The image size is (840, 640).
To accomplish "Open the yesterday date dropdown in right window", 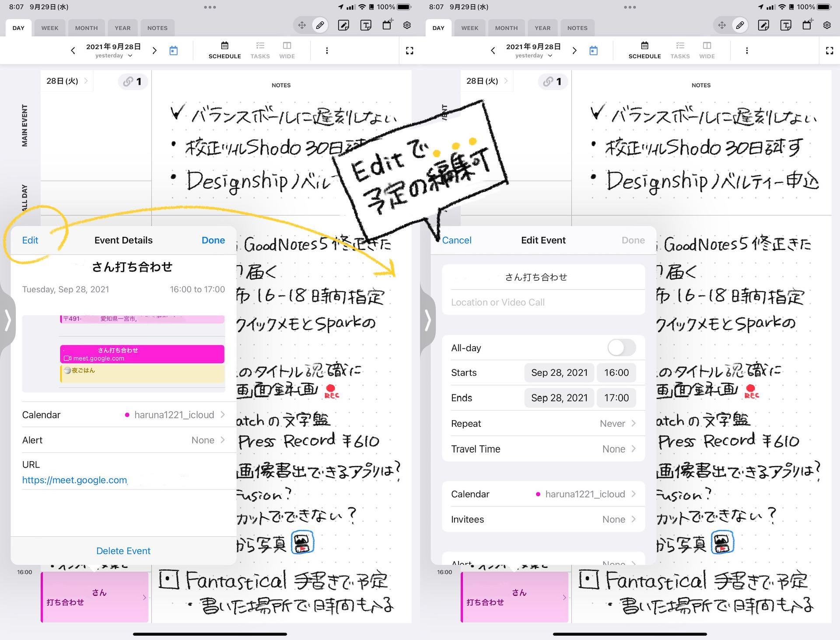I will pyautogui.click(x=534, y=56).
